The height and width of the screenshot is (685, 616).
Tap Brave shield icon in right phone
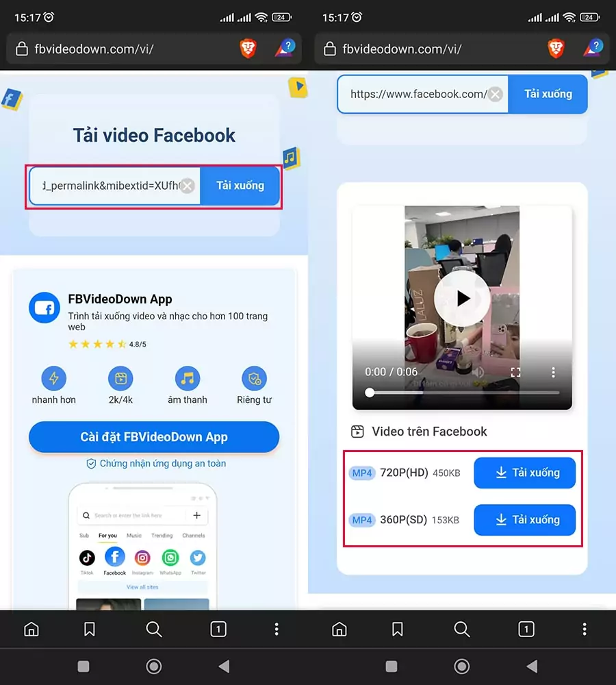pyautogui.click(x=556, y=48)
